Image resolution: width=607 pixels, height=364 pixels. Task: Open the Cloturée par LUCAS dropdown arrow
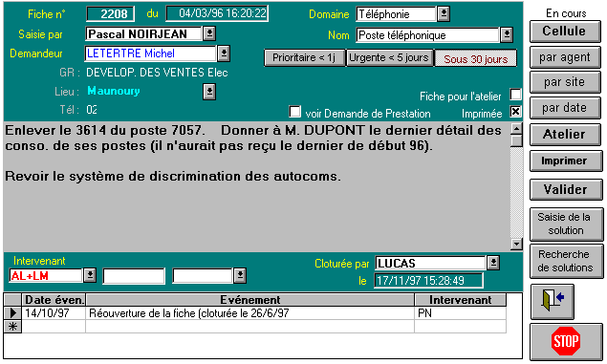tap(493, 263)
